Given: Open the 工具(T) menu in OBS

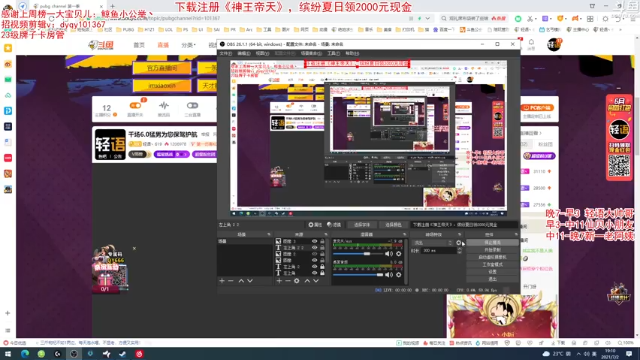Looking at the screenshot, I should [x=333, y=53].
